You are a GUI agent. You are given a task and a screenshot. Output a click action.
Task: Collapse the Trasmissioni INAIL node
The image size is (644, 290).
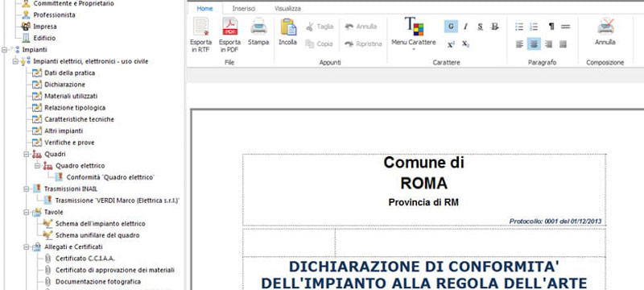pos(27,189)
